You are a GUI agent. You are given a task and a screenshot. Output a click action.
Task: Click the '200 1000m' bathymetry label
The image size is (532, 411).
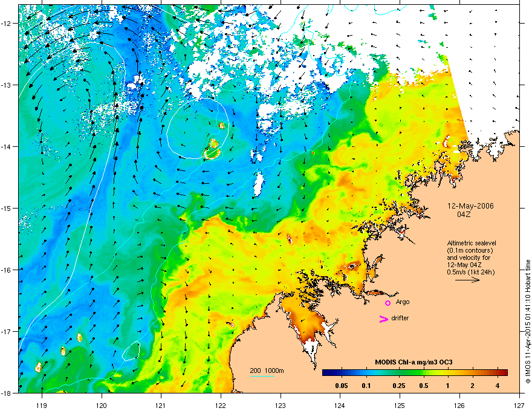[x=267, y=371]
